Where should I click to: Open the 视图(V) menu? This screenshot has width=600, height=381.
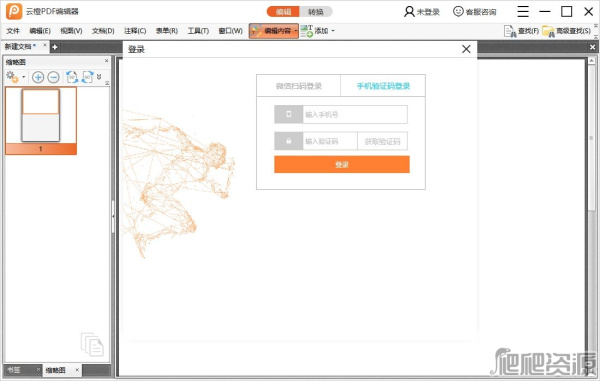click(72, 31)
